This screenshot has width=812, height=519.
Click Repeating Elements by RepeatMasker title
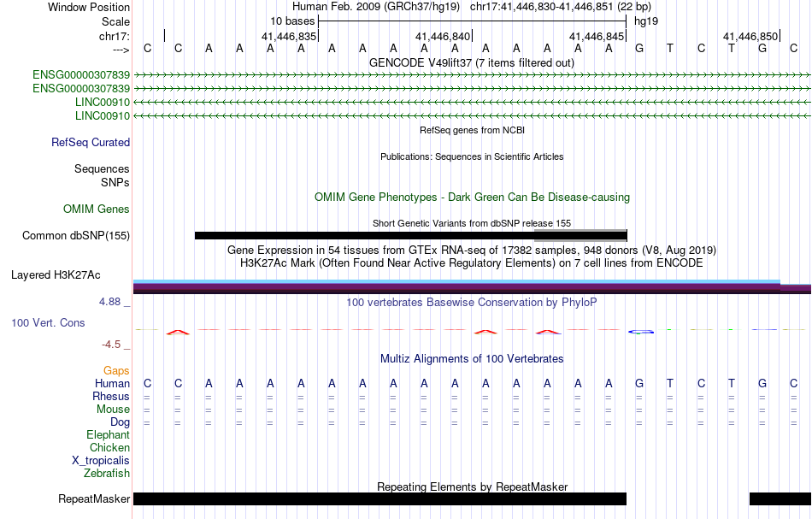click(x=472, y=487)
